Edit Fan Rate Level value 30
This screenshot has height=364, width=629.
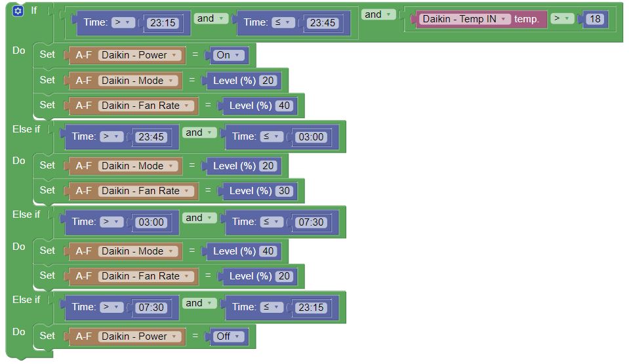(284, 191)
